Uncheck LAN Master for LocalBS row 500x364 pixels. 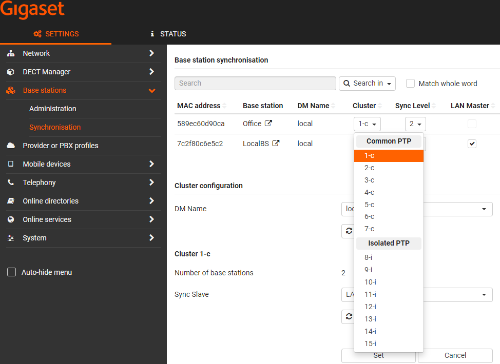[x=472, y=144]
